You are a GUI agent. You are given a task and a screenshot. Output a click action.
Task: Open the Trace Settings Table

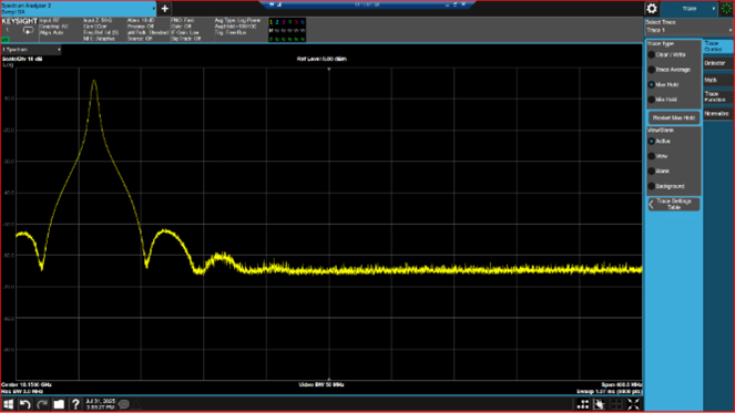(673, 204)
